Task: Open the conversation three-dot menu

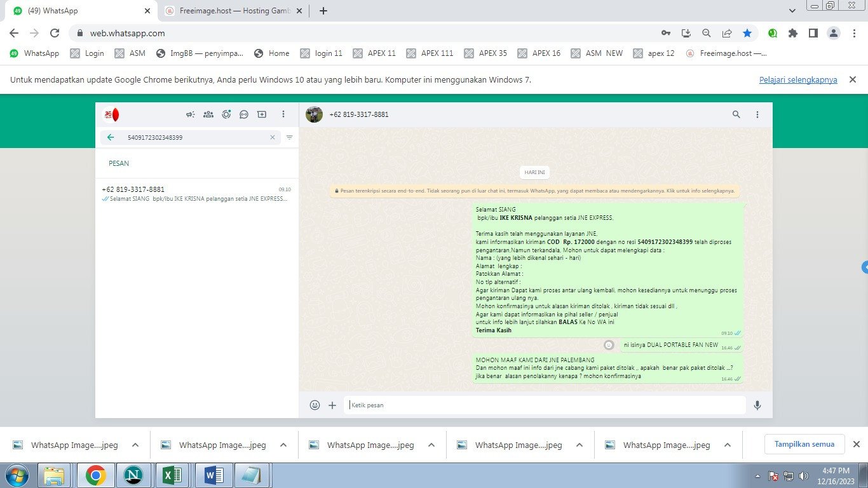Action: [757, 114]
